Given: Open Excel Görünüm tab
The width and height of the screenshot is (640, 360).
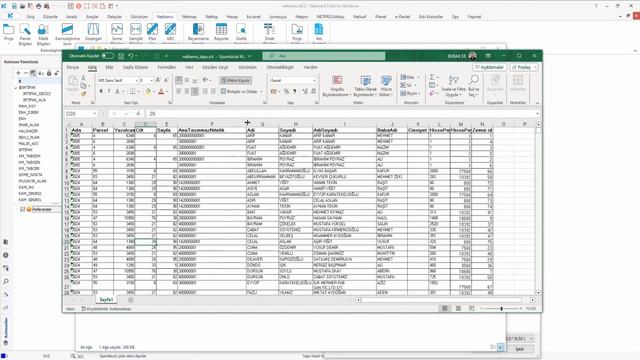Looking at the screenshot, I should [247, 67].
